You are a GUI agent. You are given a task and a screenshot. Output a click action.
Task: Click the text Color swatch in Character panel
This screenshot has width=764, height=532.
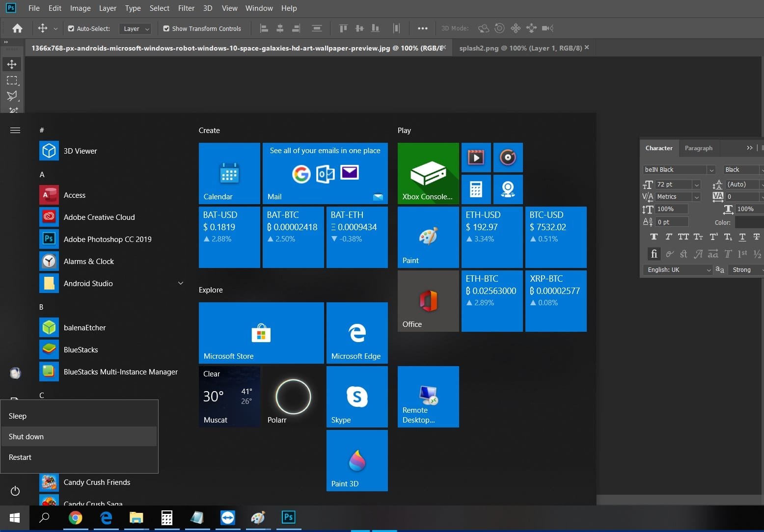[x=749, y=222]
